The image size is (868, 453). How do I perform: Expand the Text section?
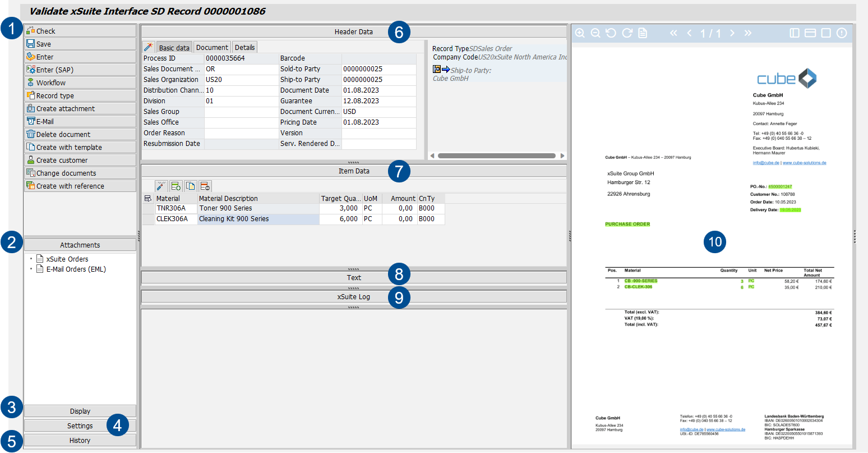click(353, 277)
